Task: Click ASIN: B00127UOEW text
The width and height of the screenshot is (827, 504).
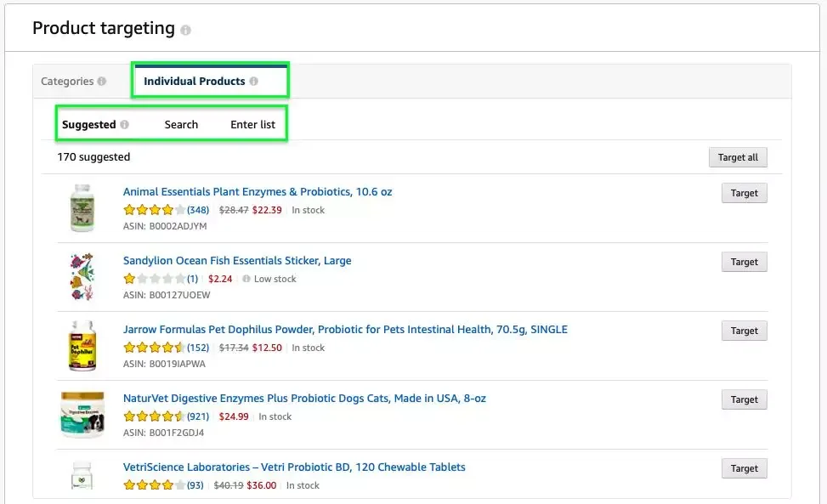Action: pyautogui.click(x=166, y=295)
